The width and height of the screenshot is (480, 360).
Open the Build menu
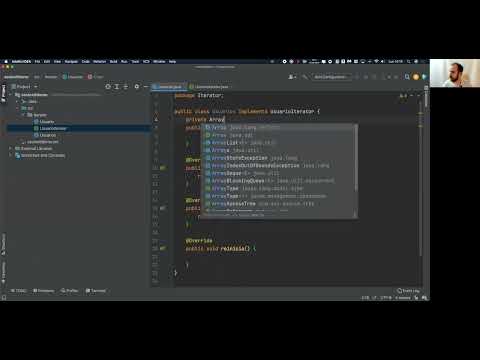coord(113,62)
